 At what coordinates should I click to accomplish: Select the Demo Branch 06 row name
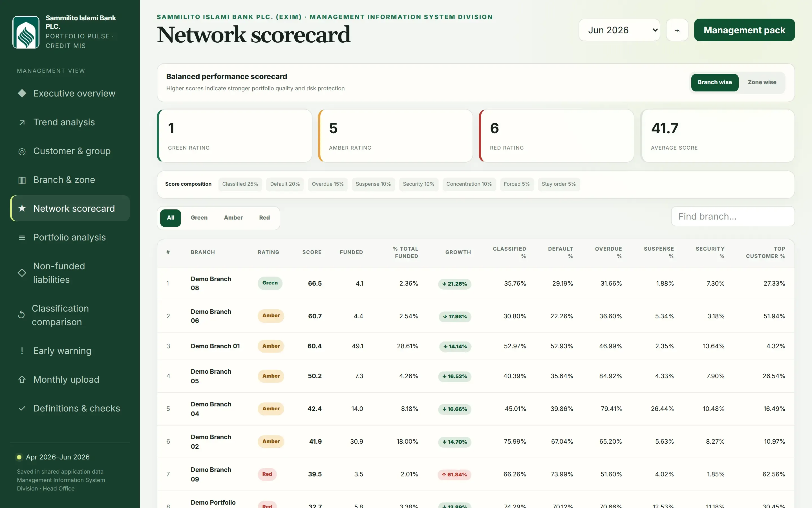click(211, 316)
